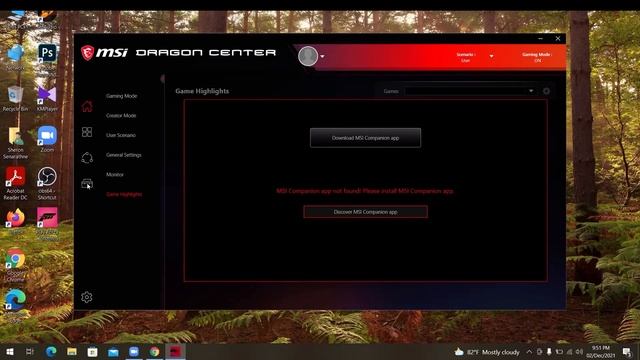Click the Game Highlights heading text

tap(202, 91)
